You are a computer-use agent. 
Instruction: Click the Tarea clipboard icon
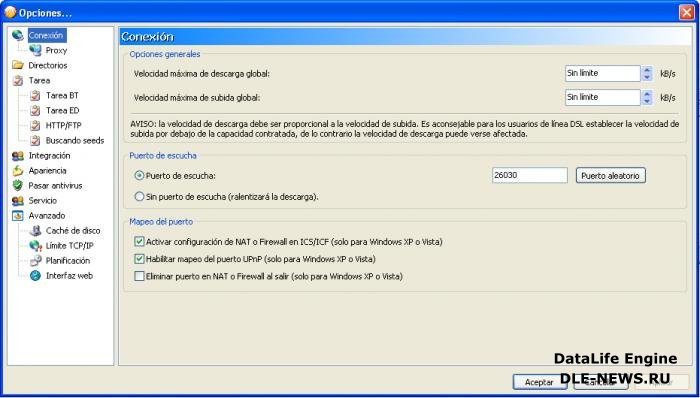pyautogui.click(x=17, y=80)
